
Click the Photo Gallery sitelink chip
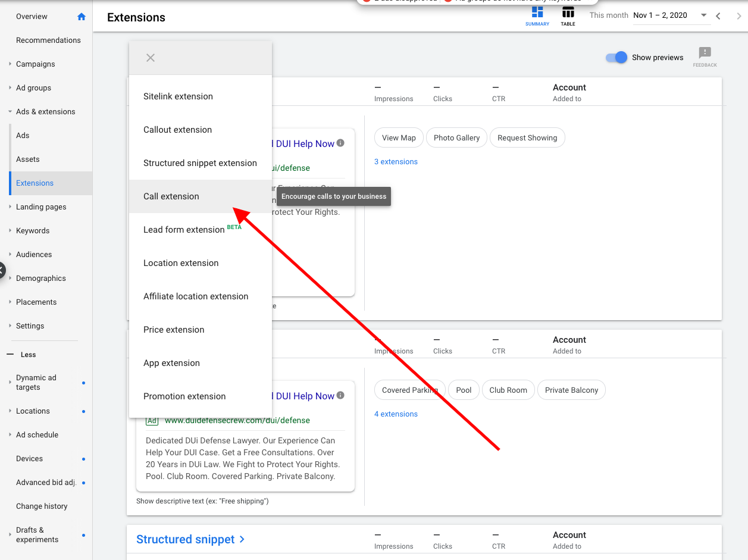(456, 137)
